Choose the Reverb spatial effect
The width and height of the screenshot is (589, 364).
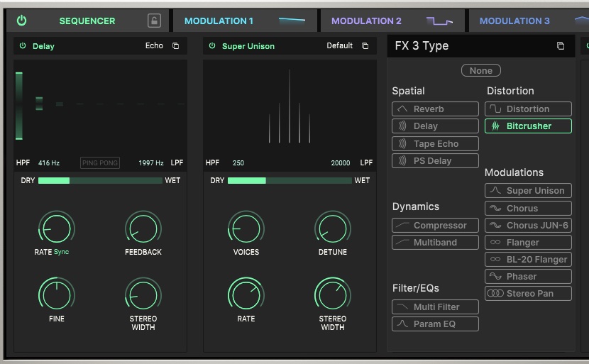coord(435,109)
